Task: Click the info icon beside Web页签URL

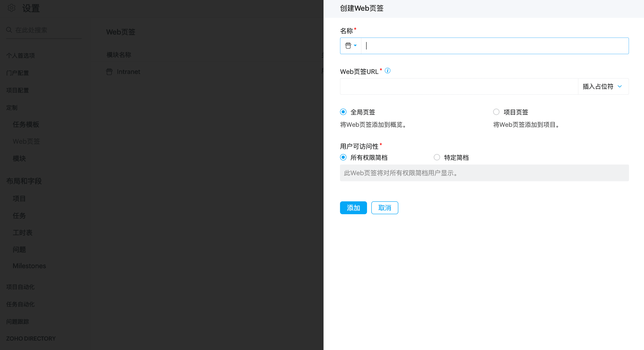Action: (x=388, y=71)
